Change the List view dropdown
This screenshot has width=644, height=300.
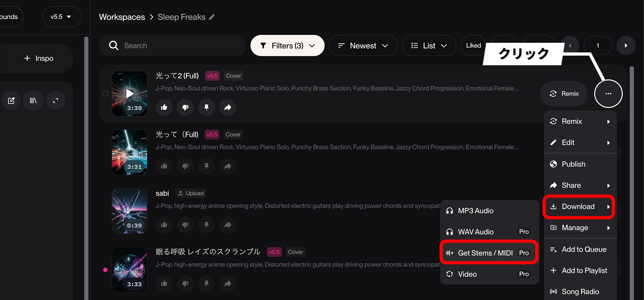(x=429, y=46)
